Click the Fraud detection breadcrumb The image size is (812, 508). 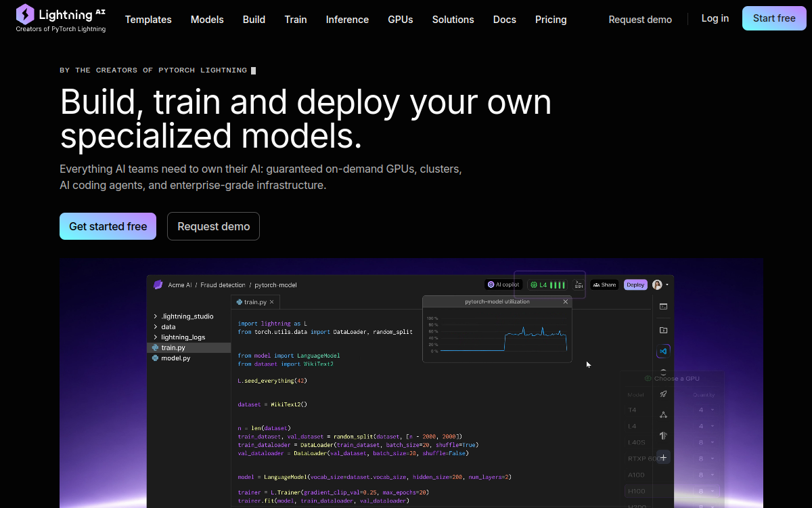click(x=223, y=285)
